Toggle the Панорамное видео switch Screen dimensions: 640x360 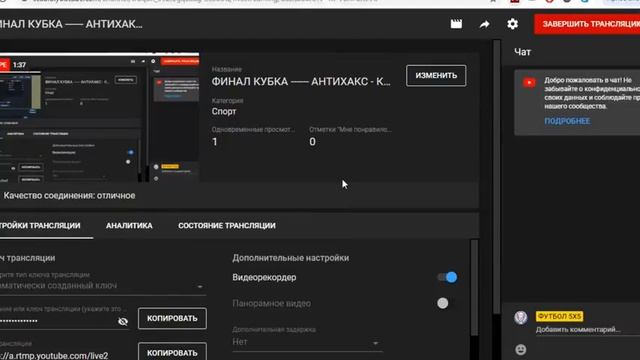(x=443, y=303)
